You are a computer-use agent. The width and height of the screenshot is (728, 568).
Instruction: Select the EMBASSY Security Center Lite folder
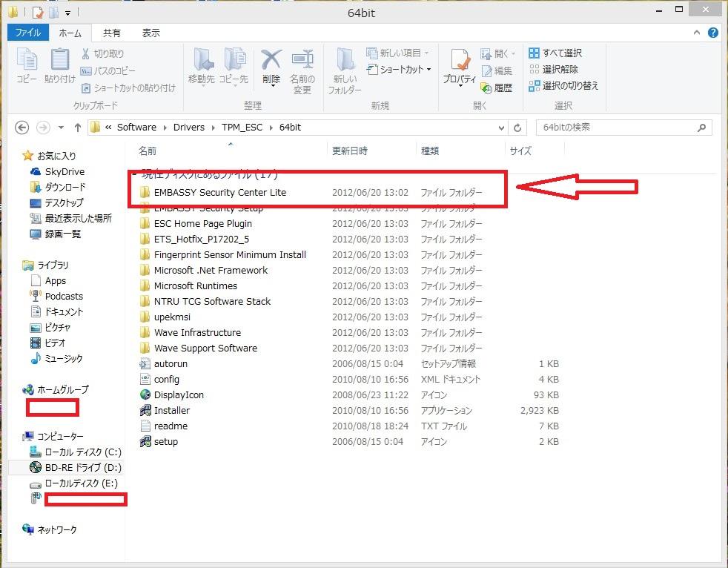(213, 192)
